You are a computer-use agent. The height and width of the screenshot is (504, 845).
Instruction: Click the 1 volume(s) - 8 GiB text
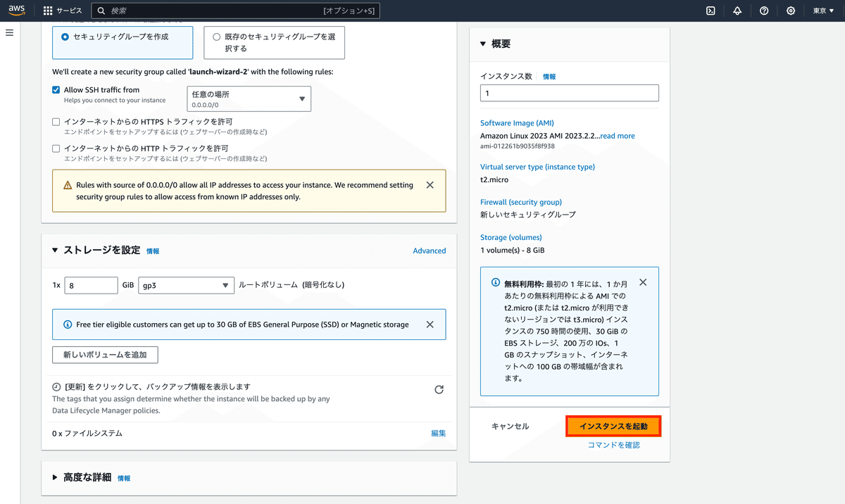[x=513, y=250]
